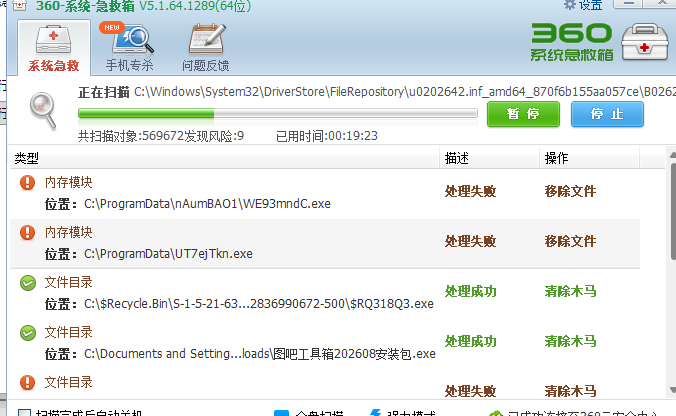676x416 pixels.
Task: Click the 描述 column header
Action: pos(489,158)
